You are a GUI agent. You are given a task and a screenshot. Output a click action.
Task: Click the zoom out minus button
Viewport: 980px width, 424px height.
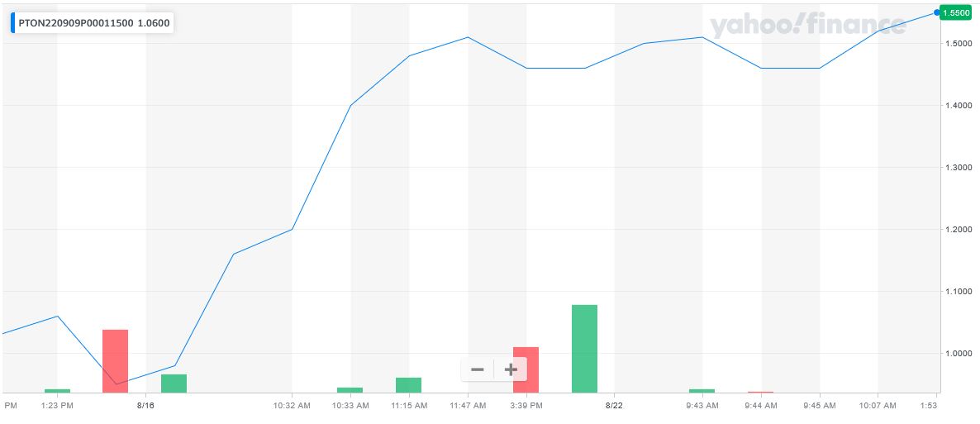click(x=477, y=369)
